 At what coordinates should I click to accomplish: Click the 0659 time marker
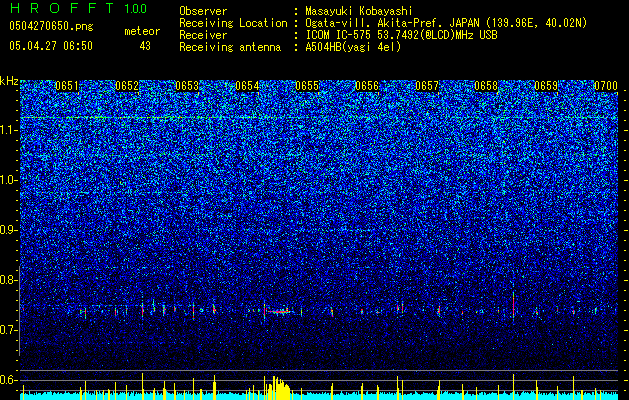[546, 86]
